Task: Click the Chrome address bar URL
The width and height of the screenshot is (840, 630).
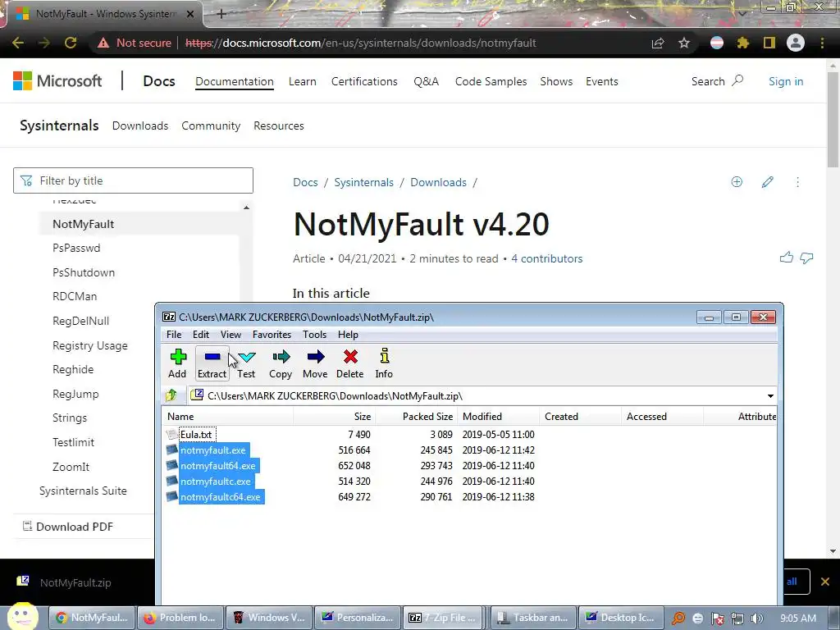Action: (x=361, y=43)
